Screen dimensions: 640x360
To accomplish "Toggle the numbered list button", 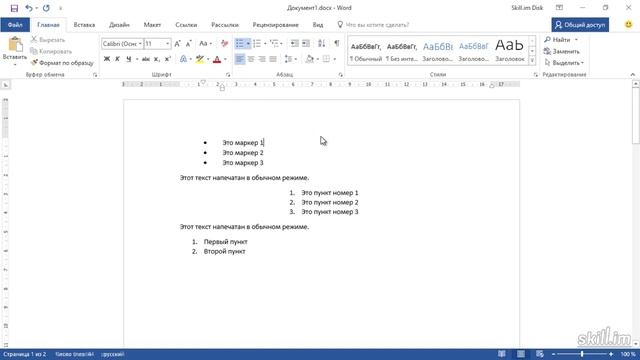I will (257, 44).
